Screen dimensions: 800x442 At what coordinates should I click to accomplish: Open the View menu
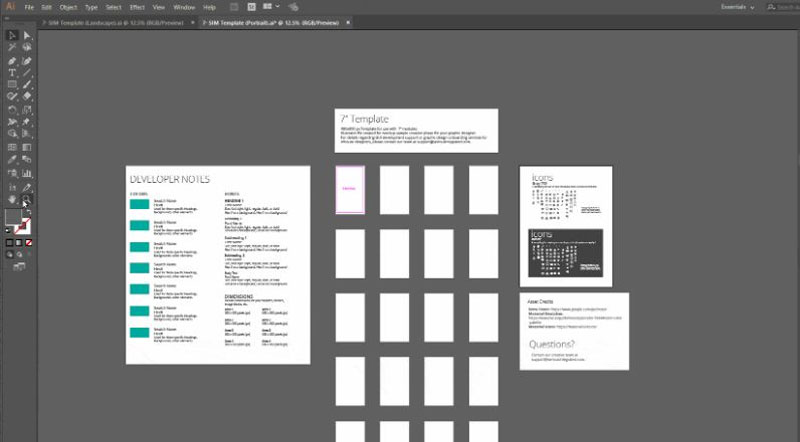coord(159,7)
